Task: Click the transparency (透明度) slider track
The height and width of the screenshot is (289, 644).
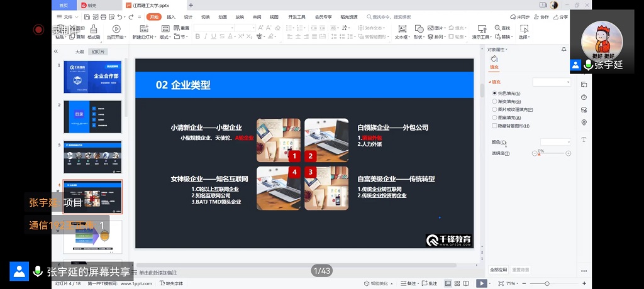Action: 551,153
